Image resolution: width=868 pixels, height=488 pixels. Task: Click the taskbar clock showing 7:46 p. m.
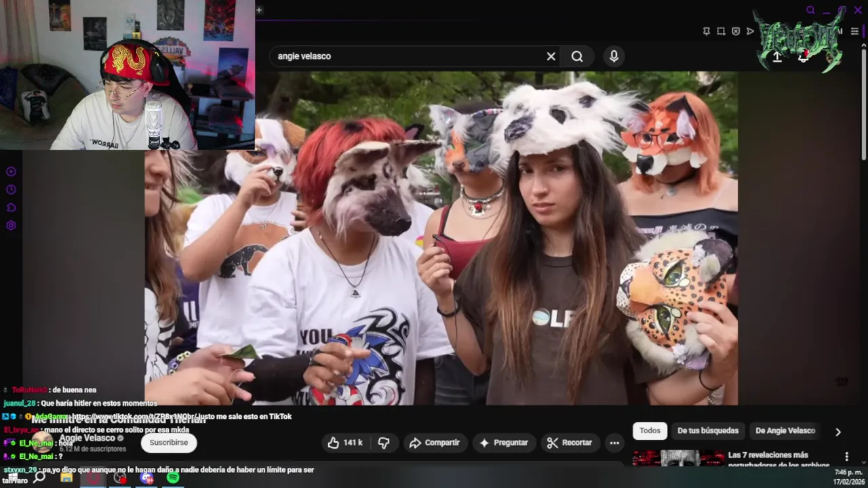(848, 476)
